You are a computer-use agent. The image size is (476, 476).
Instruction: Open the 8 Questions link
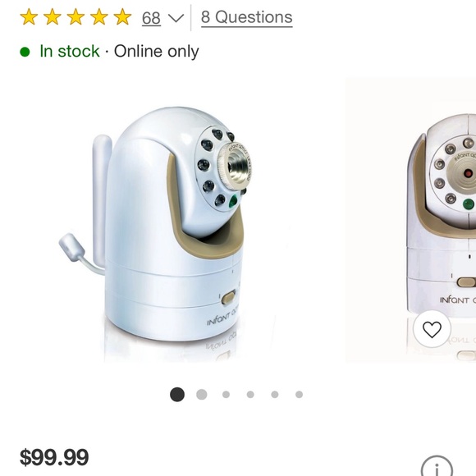click(247, 17)
